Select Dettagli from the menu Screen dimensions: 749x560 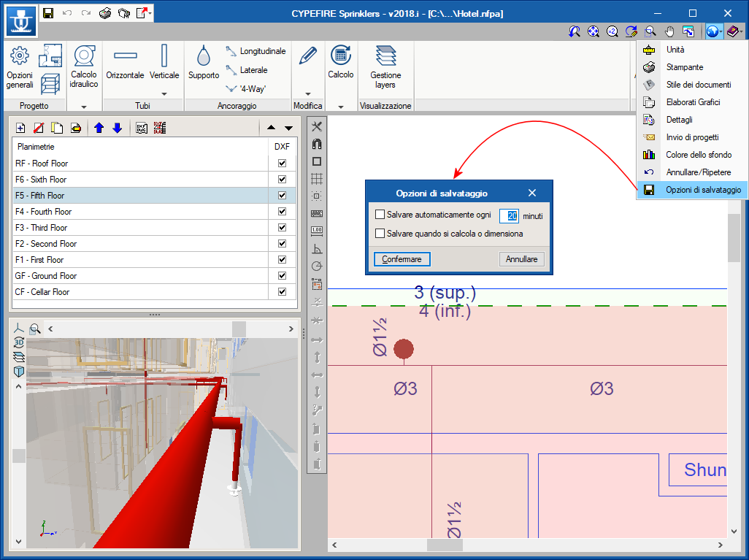point(691,120)
